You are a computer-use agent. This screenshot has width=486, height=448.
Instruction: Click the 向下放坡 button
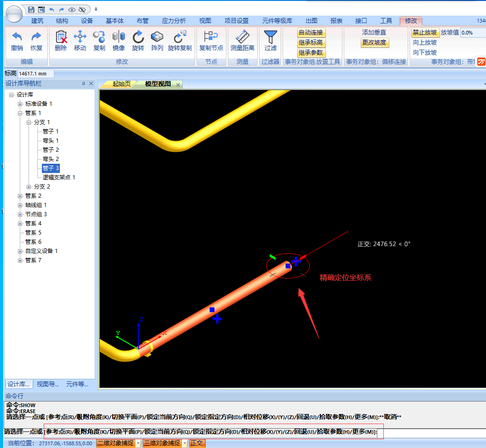(x=425, y=53)
